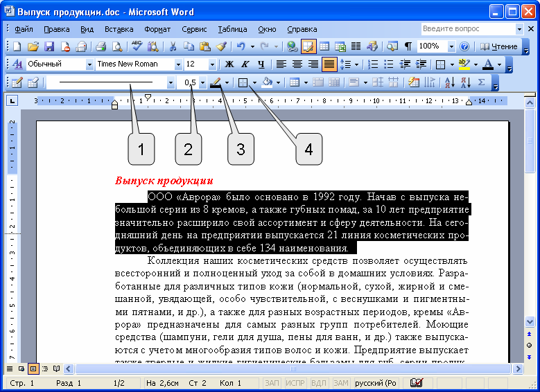Image resolution: width=540 pixels, height=392 pixels.
Task: Sort descending in the table toolbar
Action: click(466, 82)
